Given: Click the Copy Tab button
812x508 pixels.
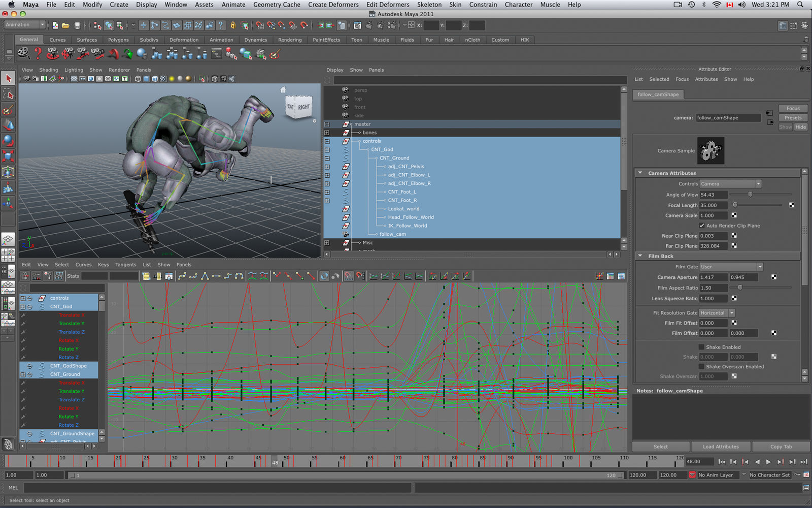Looking at the screenshot, I should tap(781, 447).
